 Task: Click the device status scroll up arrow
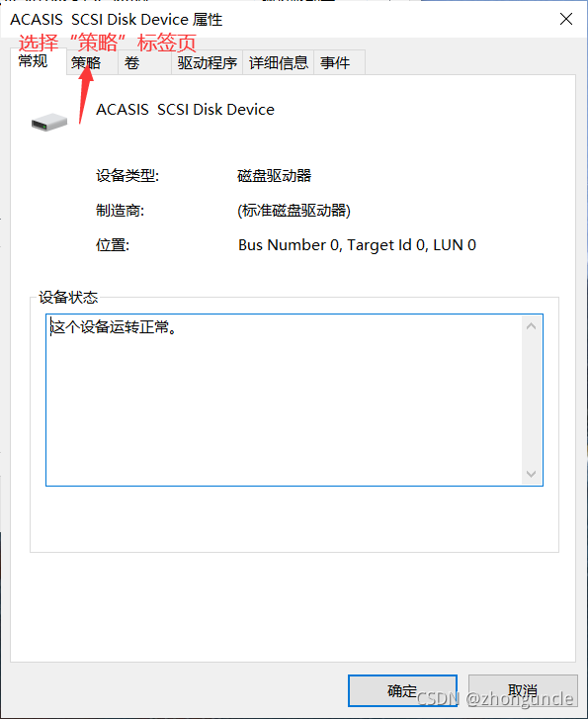(531, 326)
